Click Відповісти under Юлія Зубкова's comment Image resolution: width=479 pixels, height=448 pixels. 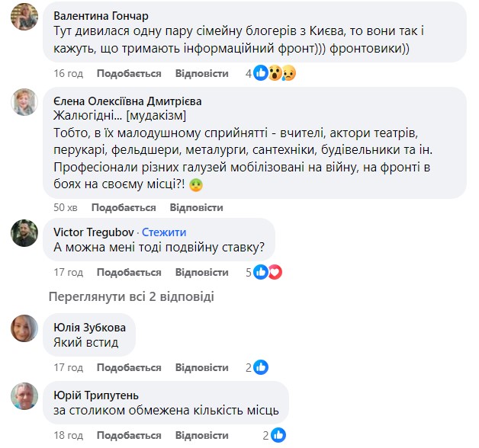click(202, 368)
